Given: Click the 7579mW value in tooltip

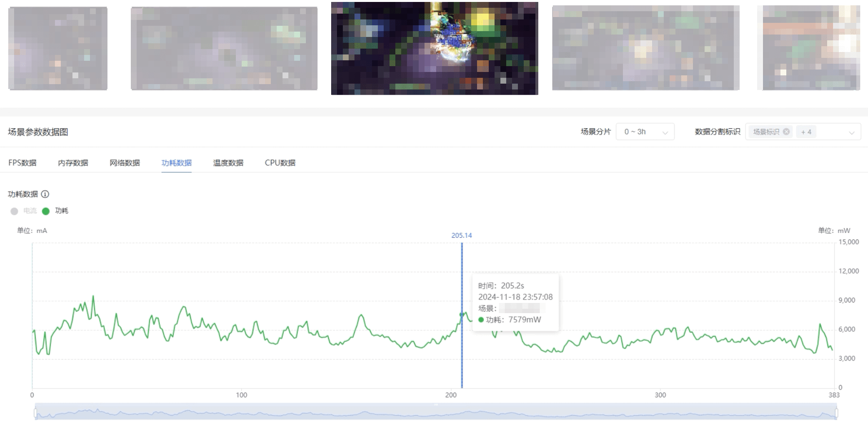Looking at the screenshot, I should tap(525, 319).
